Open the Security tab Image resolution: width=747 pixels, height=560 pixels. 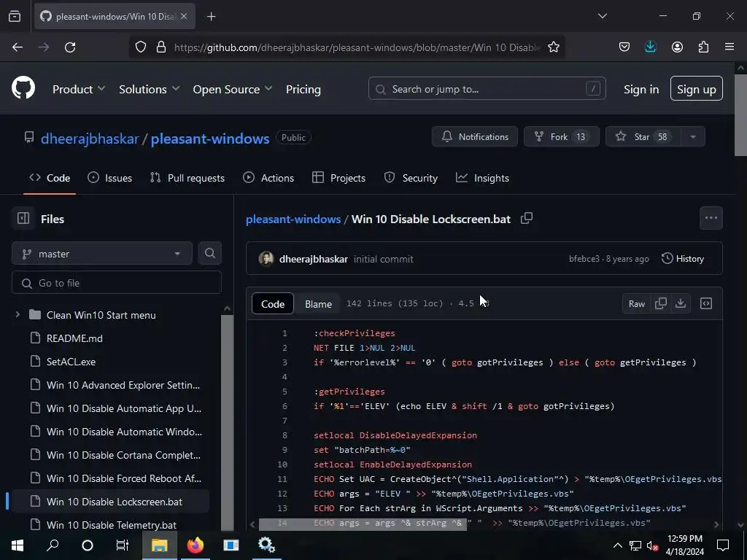[411, 178]
